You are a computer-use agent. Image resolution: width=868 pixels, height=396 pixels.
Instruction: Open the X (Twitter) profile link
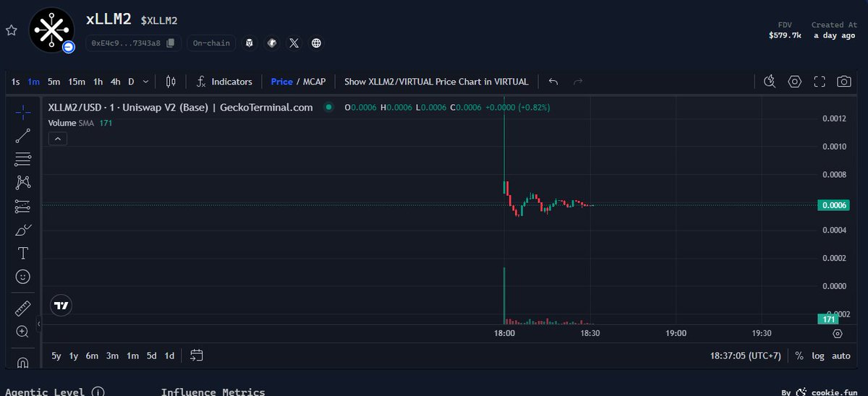tap(294, 43)
